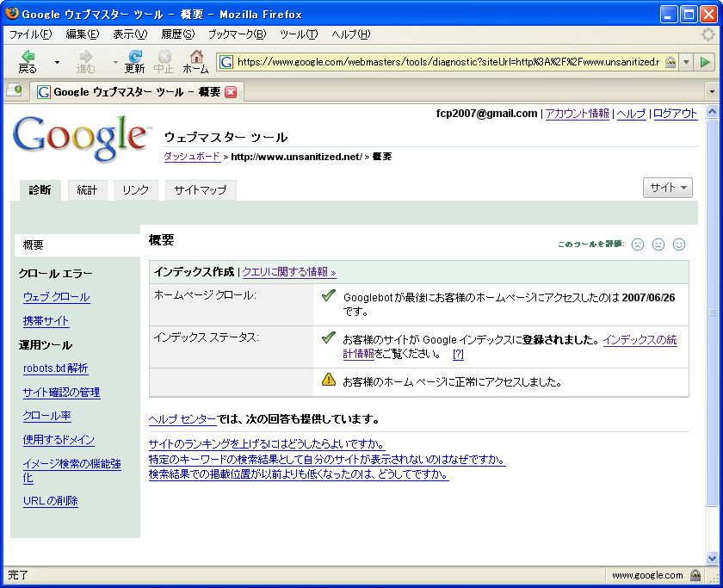
Task: Open the アカウント情報 link
Action: pos(578,114)
